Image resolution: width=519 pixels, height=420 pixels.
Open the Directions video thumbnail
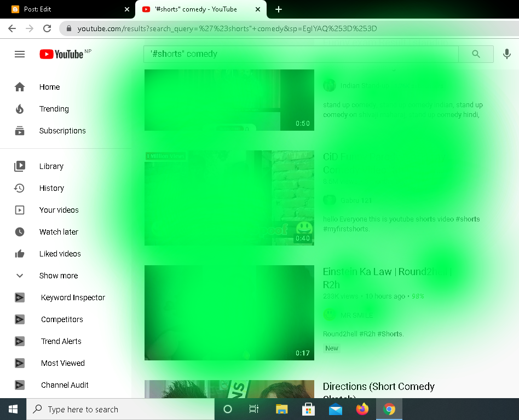tap(229, 389)
